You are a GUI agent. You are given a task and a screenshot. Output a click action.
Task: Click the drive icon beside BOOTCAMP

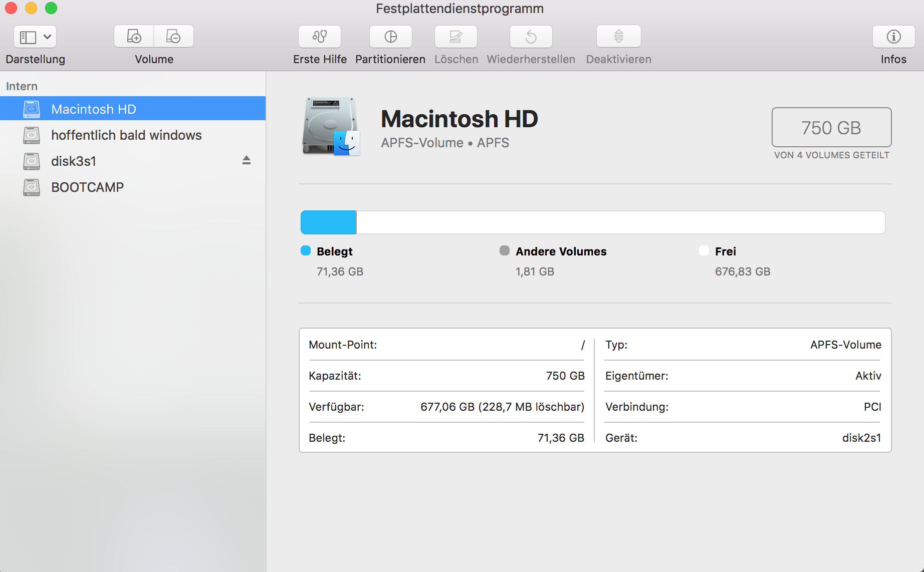[32, 187]
